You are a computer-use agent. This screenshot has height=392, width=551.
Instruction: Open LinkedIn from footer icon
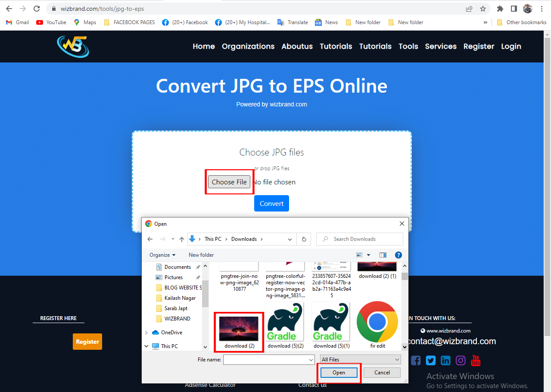[x=445, y=360]
